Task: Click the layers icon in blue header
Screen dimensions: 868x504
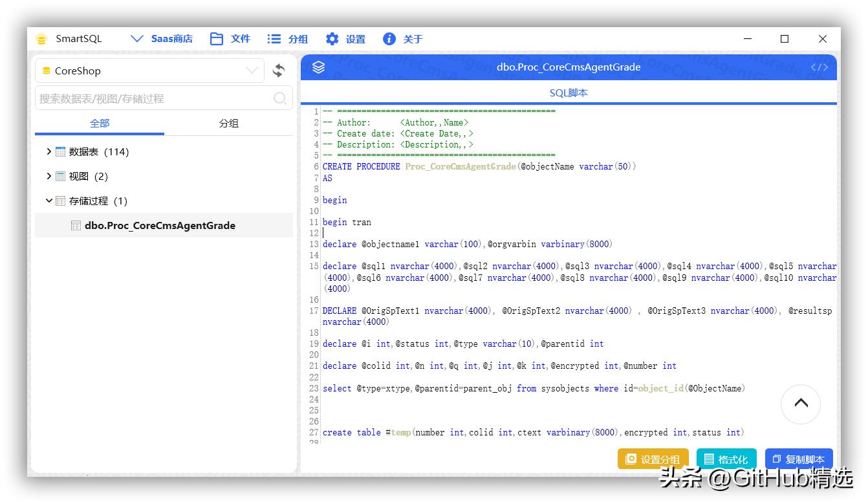Action: tap(318, 67)
